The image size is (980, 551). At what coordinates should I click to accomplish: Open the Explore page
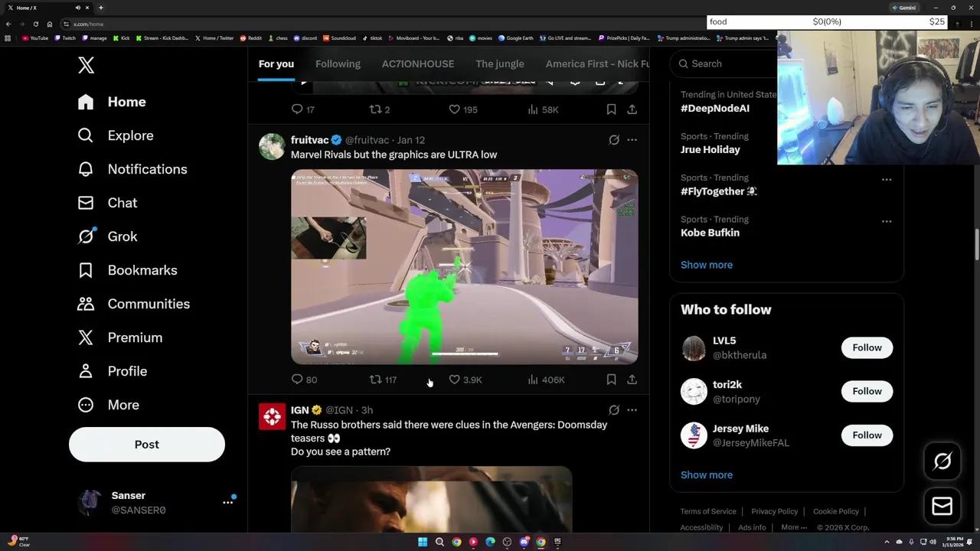click(x=116, y=135)
